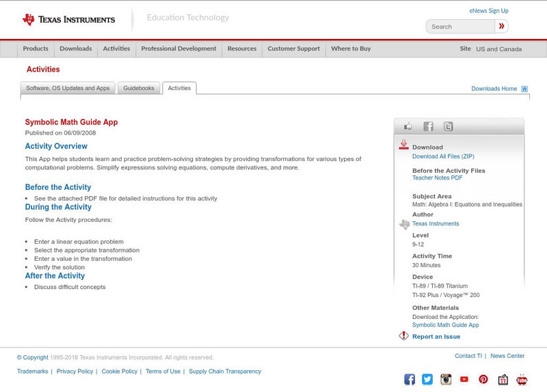Click the Texas Instruments logo
Screen dimensions: 547x392
[x=68, y=20]
